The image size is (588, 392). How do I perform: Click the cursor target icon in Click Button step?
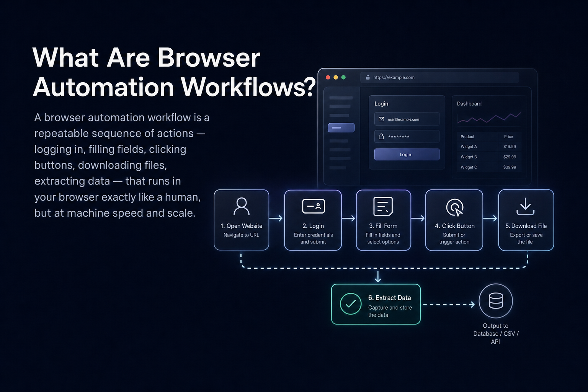pos(455,207)
